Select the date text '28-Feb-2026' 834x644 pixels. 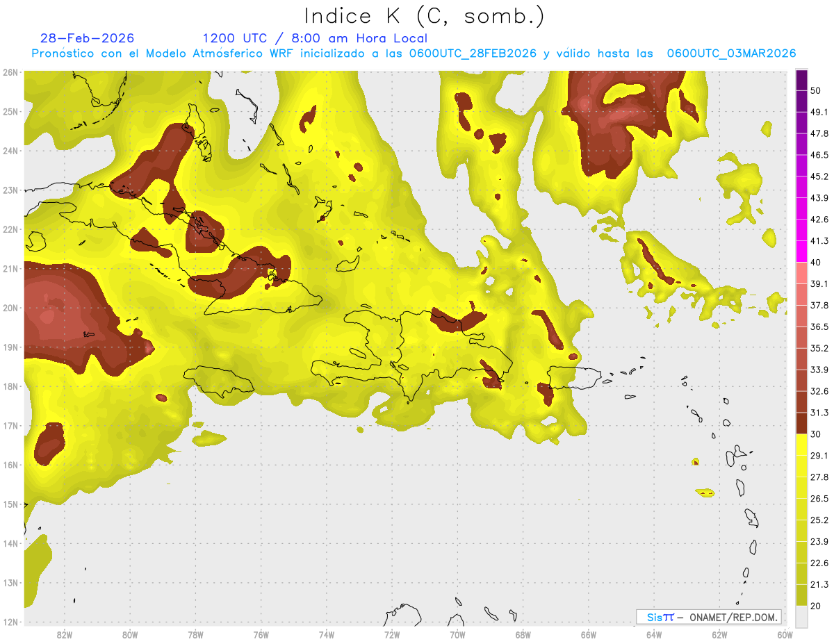[x=88, y=38]
